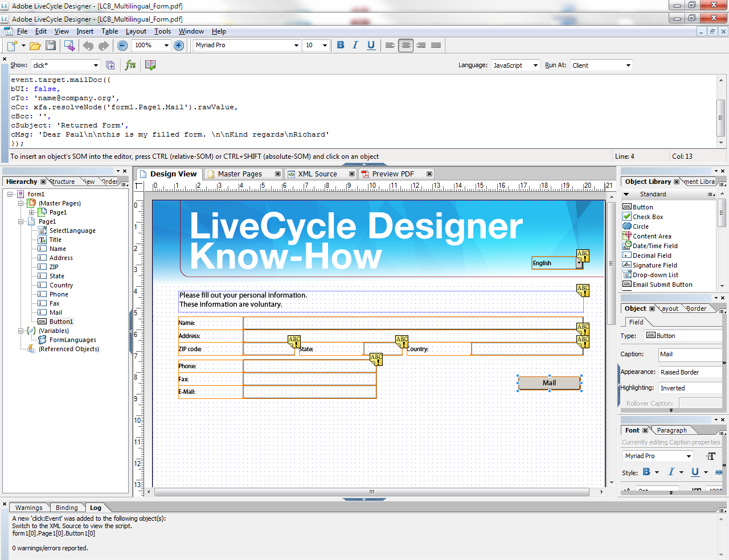Align text right in the toolbar
Screen dimensions: 729x560
pyautogui.click(x=421, y=45)
